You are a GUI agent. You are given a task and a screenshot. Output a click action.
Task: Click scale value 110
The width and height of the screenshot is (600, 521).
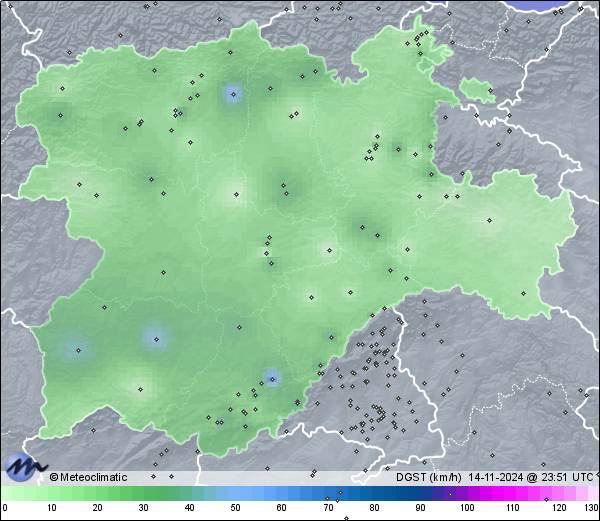(513, 508)
